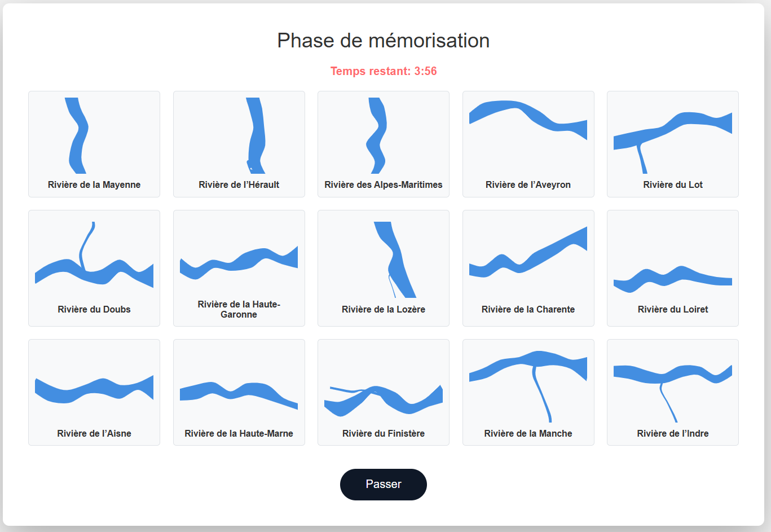The height and width of the screenshot is (532, 771).
Task: Select the Rivière de la Haute-Garonne card
Action: pyautogui.click(x=239, y=268)
